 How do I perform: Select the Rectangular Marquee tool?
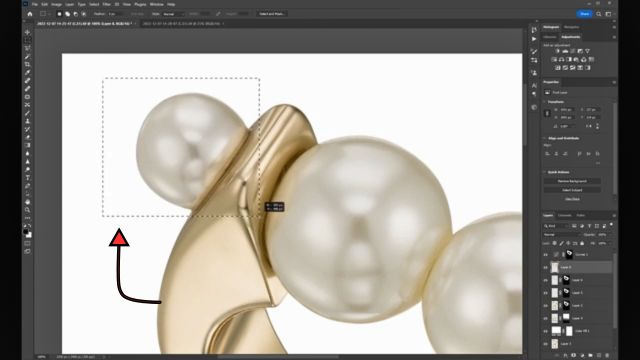27,40
